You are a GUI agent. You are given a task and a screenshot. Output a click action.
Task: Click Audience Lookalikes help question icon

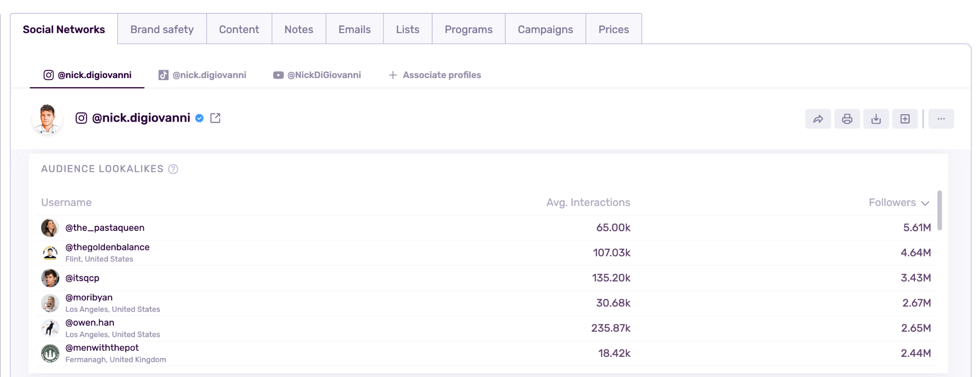(173, 169)
